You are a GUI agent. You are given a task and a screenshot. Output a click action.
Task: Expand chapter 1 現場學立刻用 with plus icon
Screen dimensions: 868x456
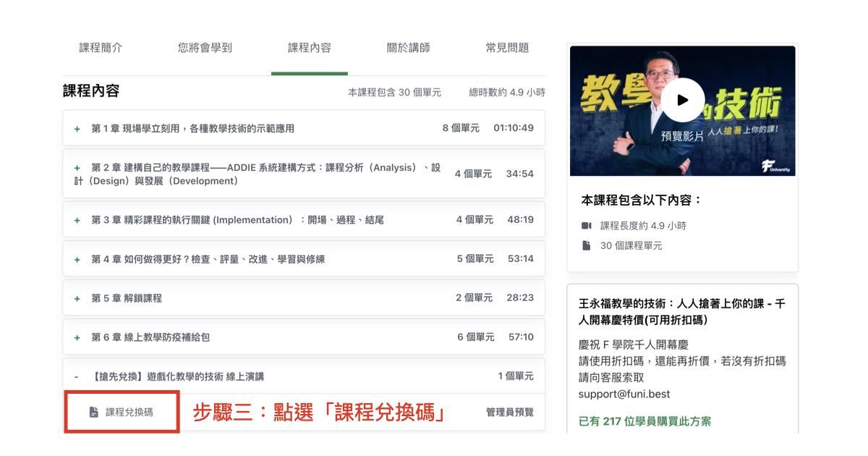[x=77, y=129]
